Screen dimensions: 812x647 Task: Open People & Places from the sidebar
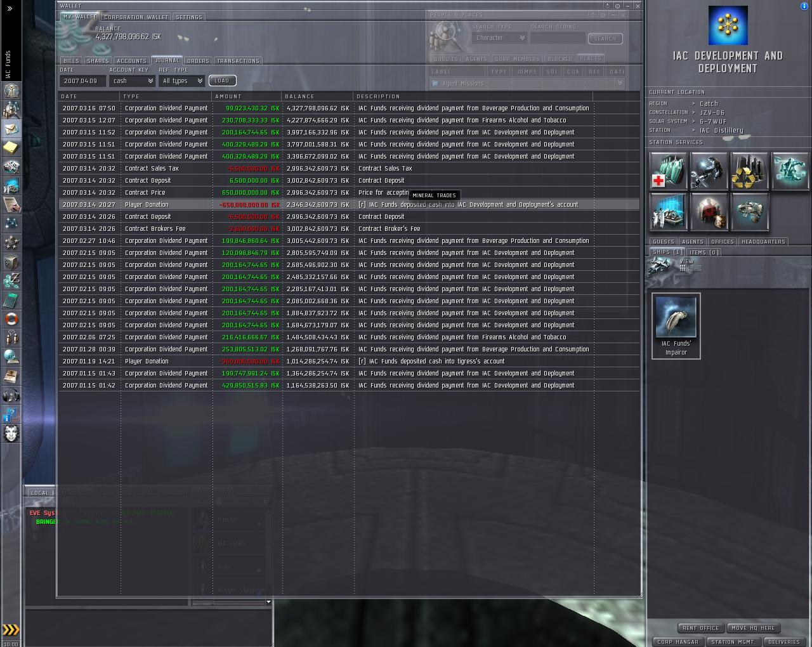click(x=11, y=110)
